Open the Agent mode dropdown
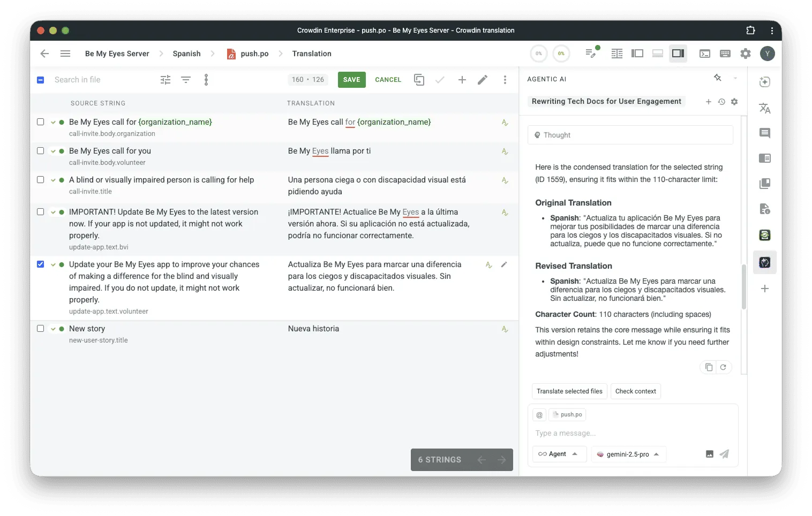 click(559, 453)
